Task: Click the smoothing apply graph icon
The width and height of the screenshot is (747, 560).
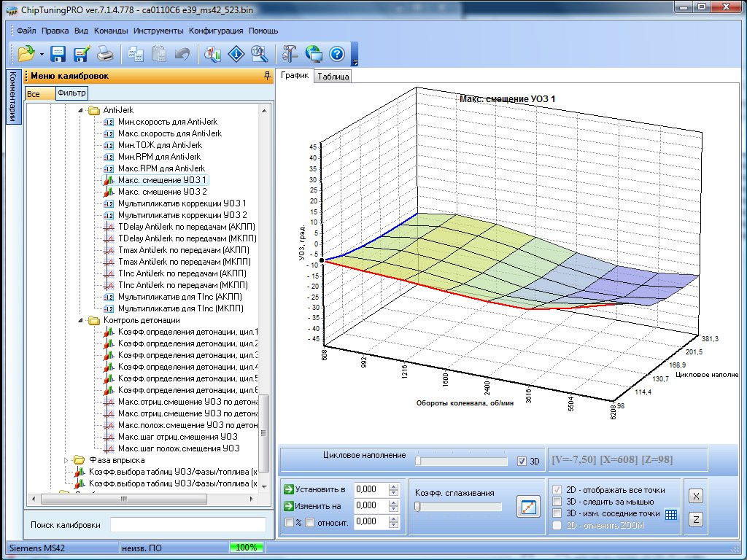Action: (x=527, y=506)
